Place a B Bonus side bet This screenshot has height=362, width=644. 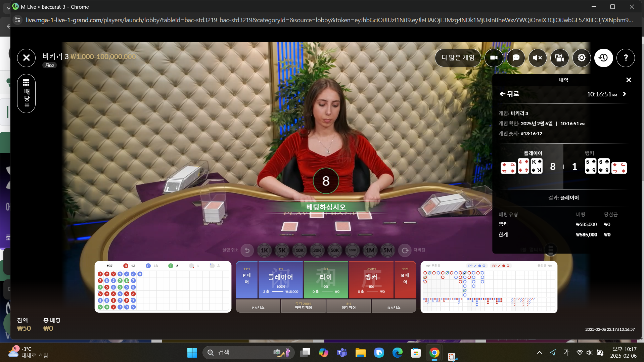click(394, 306)
